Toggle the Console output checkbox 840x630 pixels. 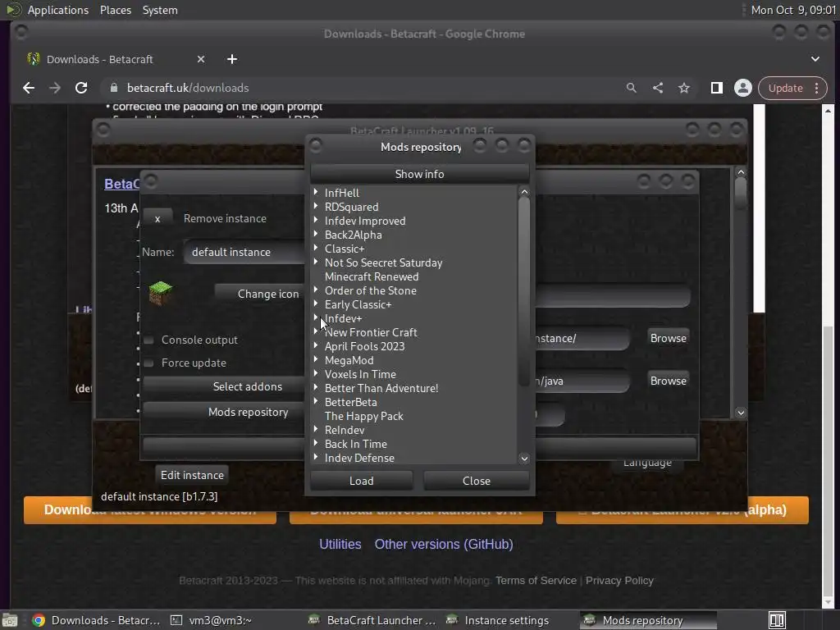click(149, 340)
